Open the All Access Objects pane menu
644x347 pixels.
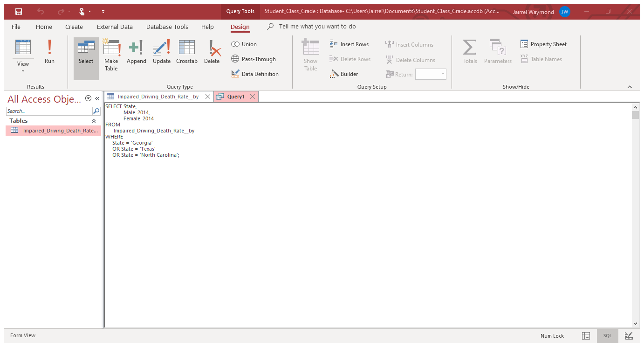click(x=89, y=98)
